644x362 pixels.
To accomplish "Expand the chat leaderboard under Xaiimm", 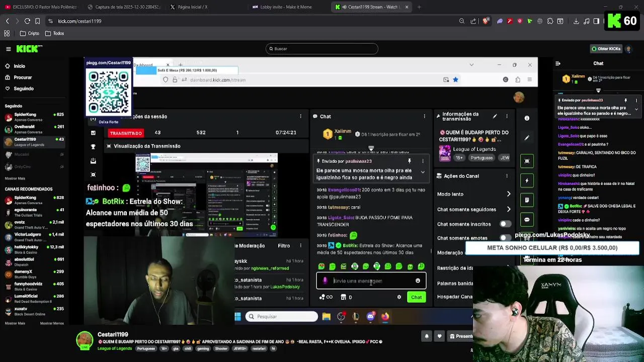I will [x=598, y=90].
